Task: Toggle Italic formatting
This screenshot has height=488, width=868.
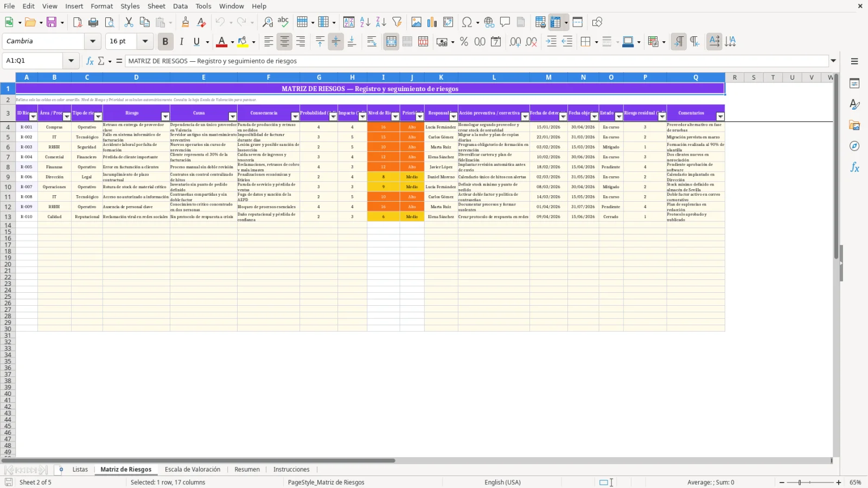Action: click(x=182, y=42)
